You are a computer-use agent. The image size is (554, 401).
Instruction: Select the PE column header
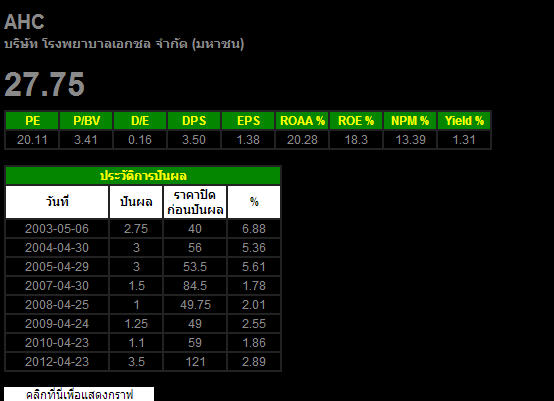click(x=32, y=121)
